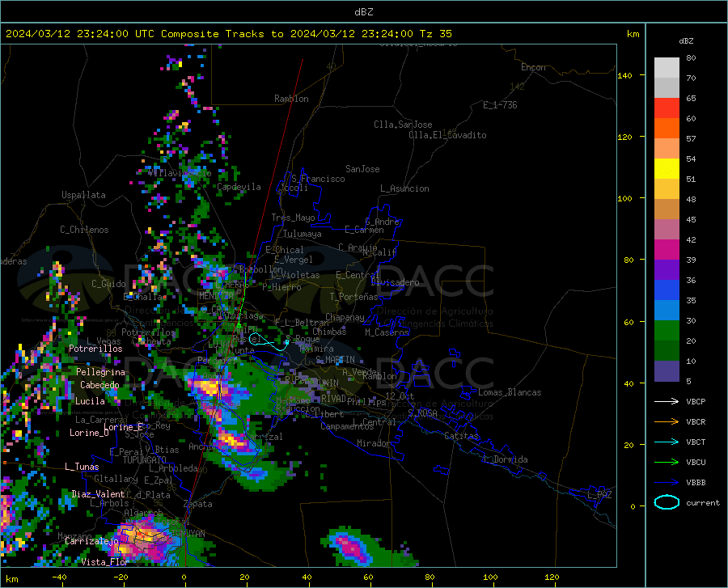Click the 'Mirador' map label
The height and width of the screenshot is (588, 728).
[x=374, y=443]
